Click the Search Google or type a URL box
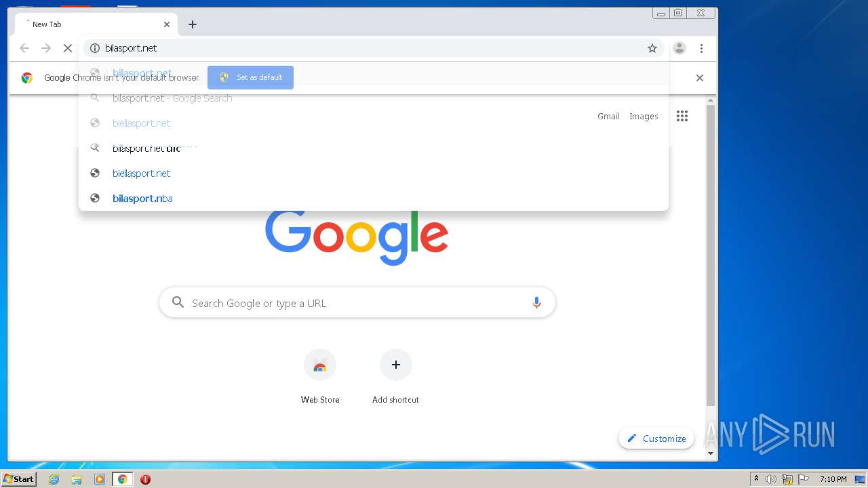 coord(357,303)
